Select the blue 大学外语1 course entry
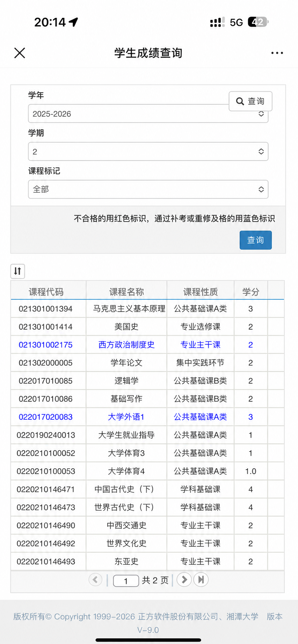298x644 pixels. (x=126, y=417)
